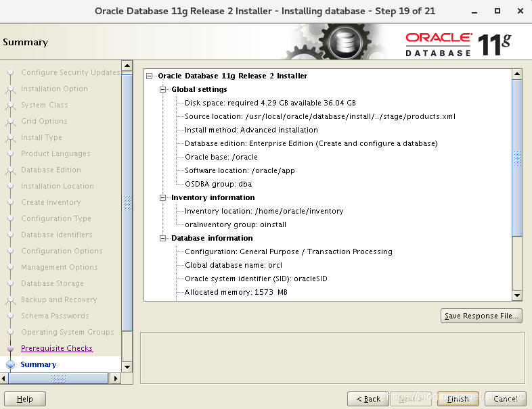The image size is (532, 409).
Task: Click the summary tree vertical scrollbar thumb
Action: [516, 158]
